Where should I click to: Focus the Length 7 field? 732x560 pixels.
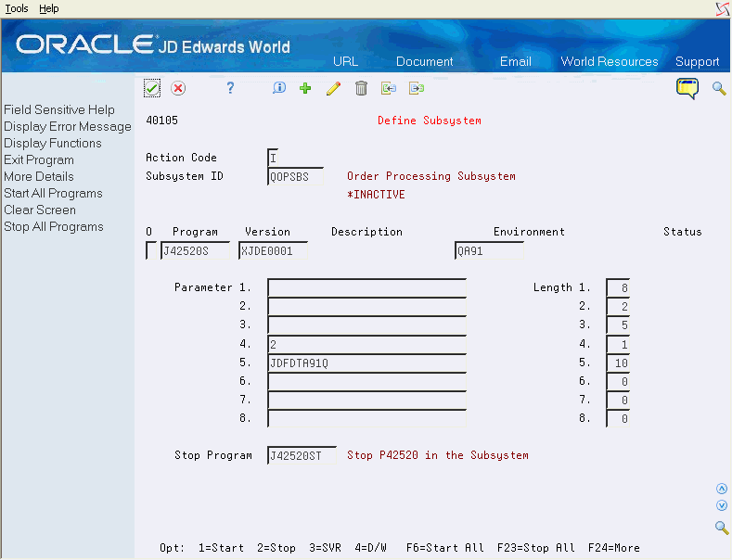click(618, 401)
